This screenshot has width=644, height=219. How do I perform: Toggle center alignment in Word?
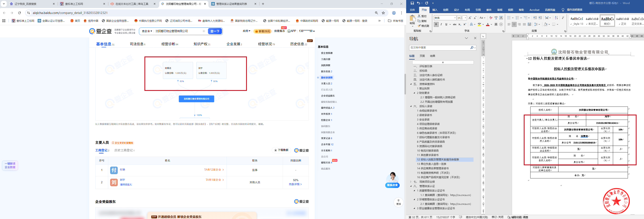pos(514,25)
